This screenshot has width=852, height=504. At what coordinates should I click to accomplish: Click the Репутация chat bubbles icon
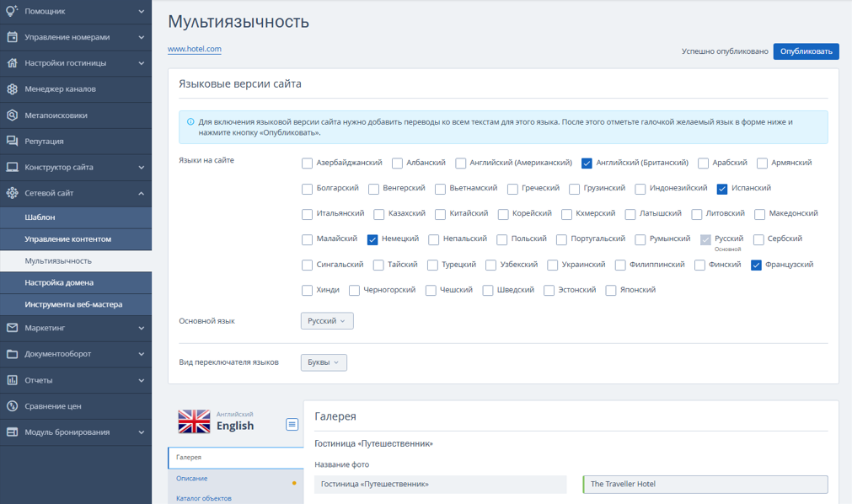(x=12, y=141)
